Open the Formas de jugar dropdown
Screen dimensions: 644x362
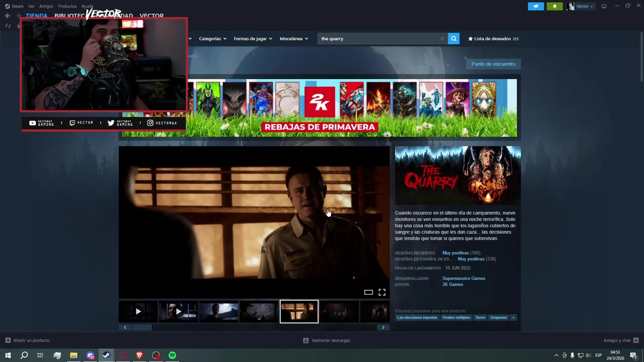(253, 39)
